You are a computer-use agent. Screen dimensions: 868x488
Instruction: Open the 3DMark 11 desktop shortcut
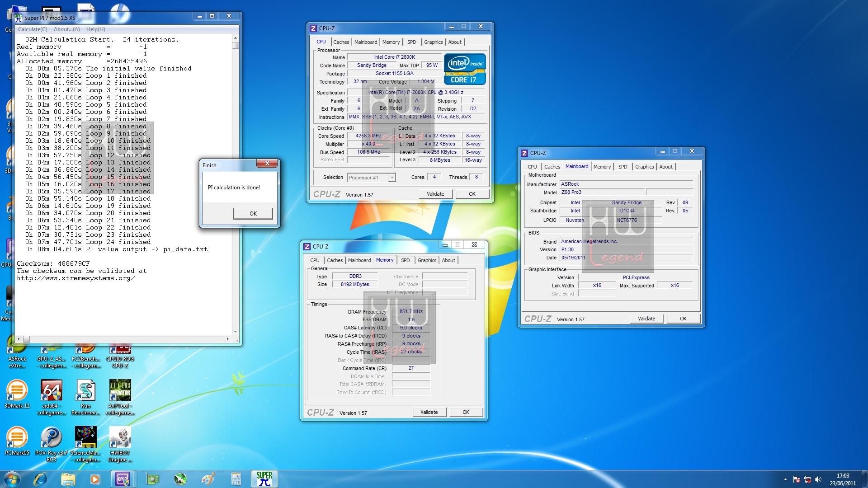[17, 394]
